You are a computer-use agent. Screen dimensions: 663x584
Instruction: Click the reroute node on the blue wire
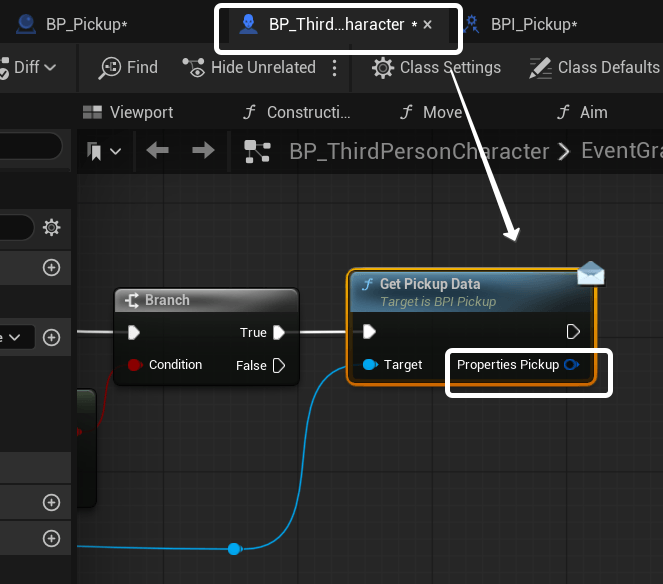point(233,548)
